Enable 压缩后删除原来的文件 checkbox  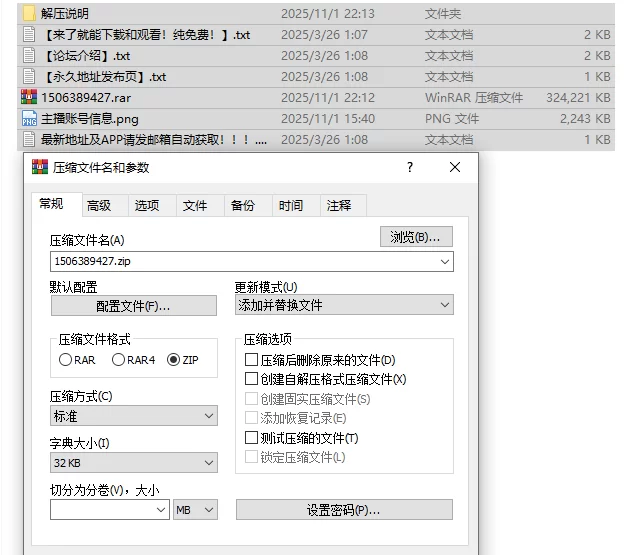pos(252,360)
